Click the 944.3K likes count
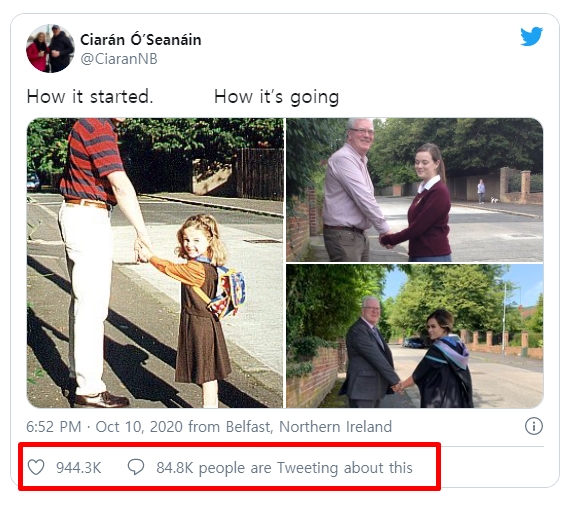 tap(79, 468)
